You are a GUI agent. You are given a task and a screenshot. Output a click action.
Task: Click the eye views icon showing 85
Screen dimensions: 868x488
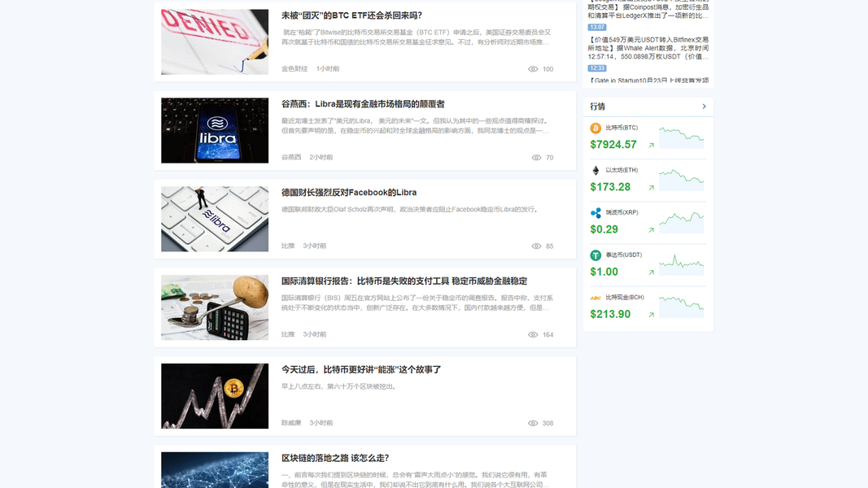point(536,246)
